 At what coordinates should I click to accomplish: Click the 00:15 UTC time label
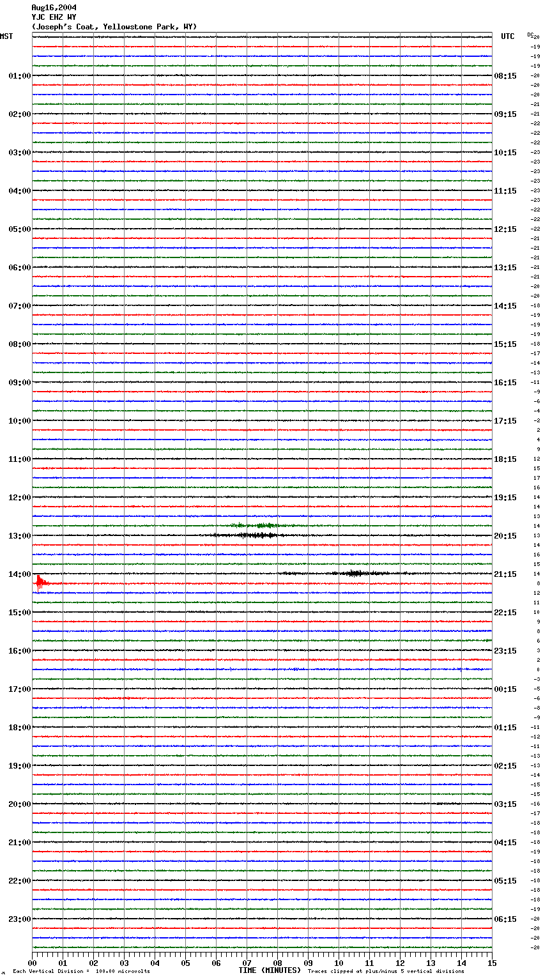[505, 689]
